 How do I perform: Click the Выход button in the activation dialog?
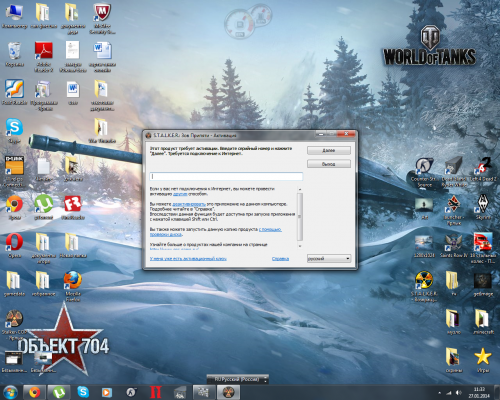(329, 164)
